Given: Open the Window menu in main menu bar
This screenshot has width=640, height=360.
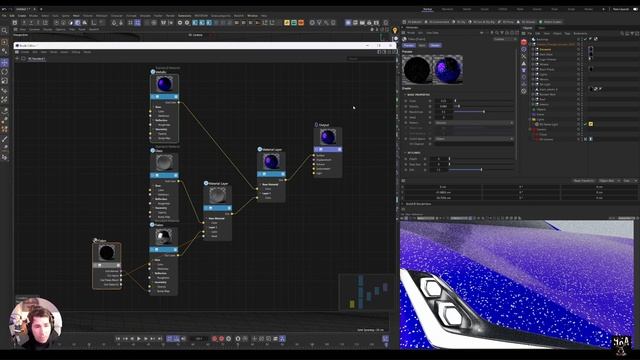Looking at the screenshot, I should (252, 16).
